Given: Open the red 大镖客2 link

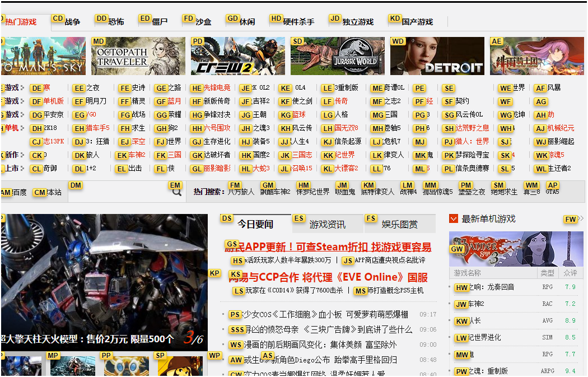Looking at the screenshot, I should (x=346, y=169).
